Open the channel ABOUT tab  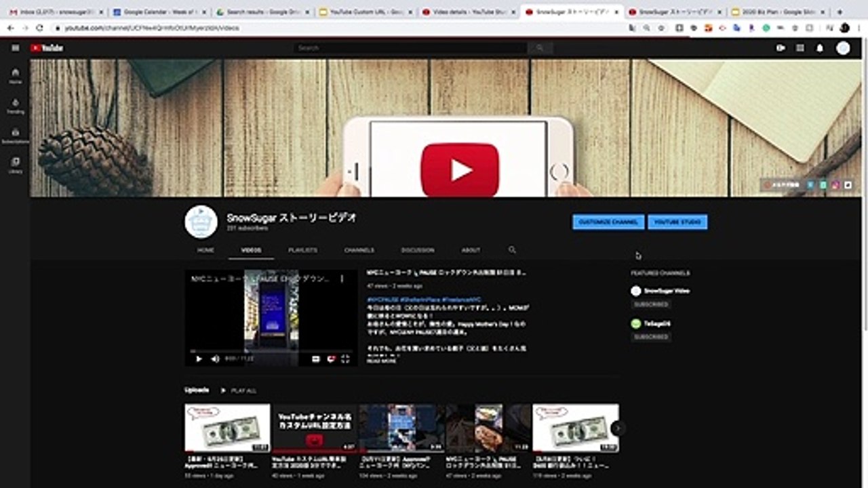[x=471, y=250]
